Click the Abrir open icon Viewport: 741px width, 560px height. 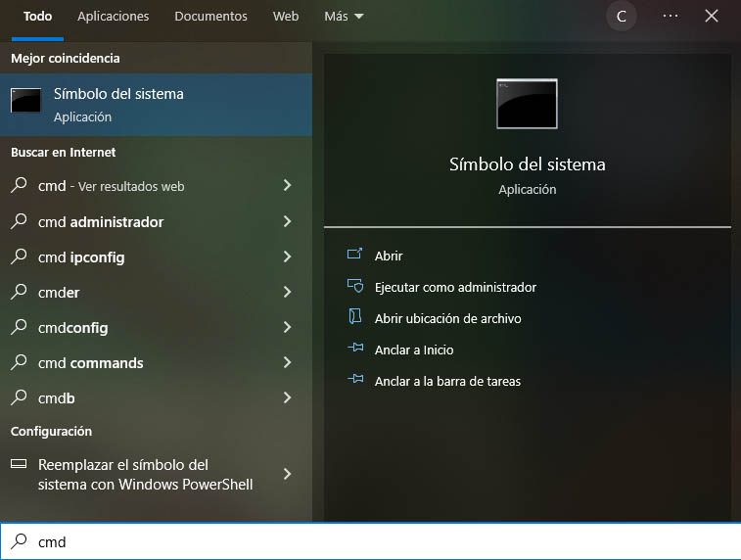click(x=354, y=256)
